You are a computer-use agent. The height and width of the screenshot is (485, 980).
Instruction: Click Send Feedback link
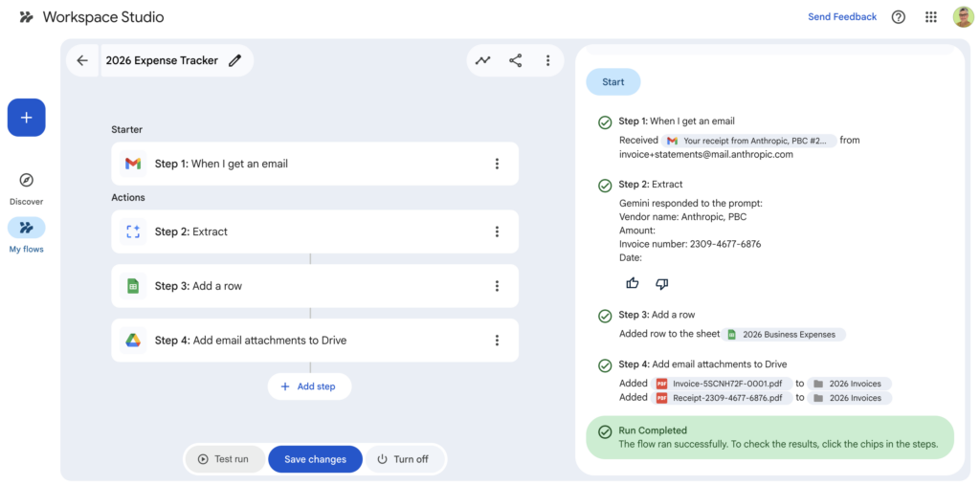[842, 17]
